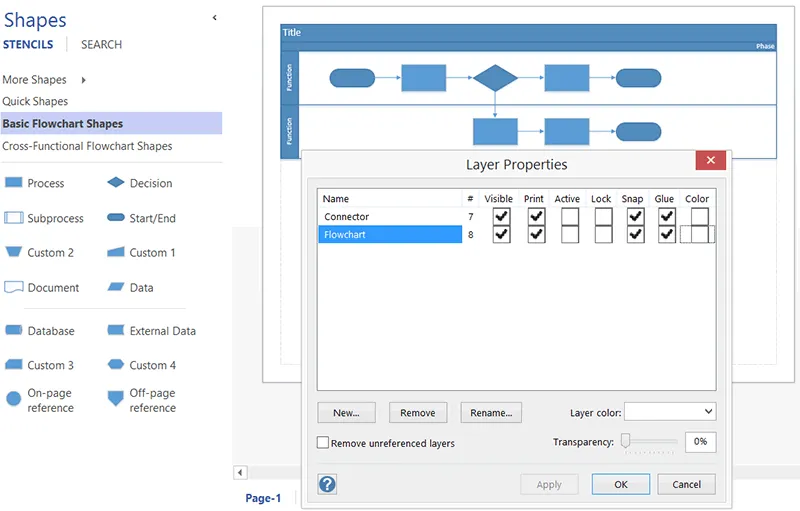
Task: Enable Lock for Connector layer
Action: tap(604, 217)
